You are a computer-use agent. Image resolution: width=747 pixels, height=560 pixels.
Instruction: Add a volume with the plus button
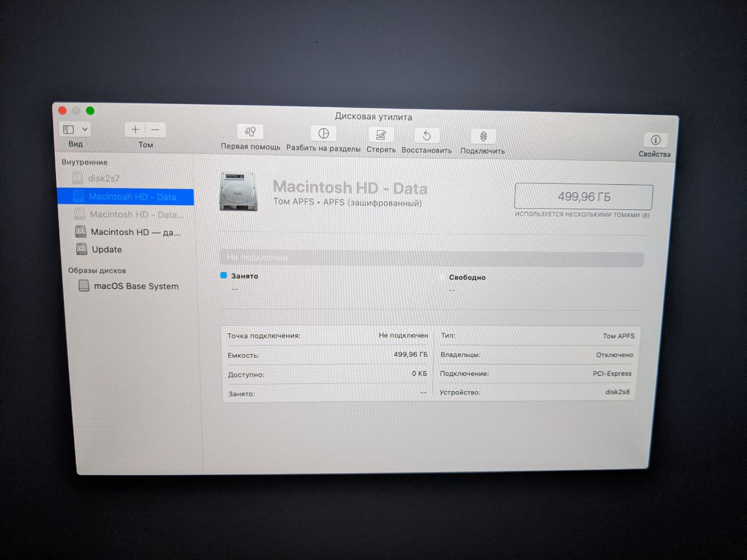click(x=135, y=129)
